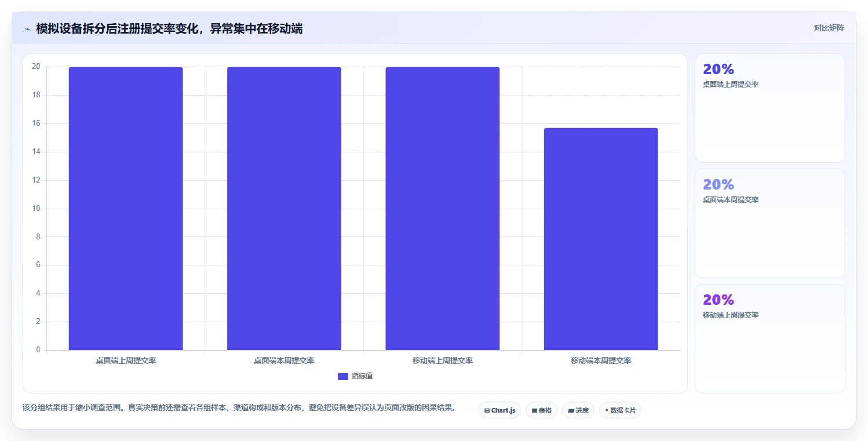Click the x-axis label 桌面端上周提交率

pyautogui.click(x=126, y=360)
